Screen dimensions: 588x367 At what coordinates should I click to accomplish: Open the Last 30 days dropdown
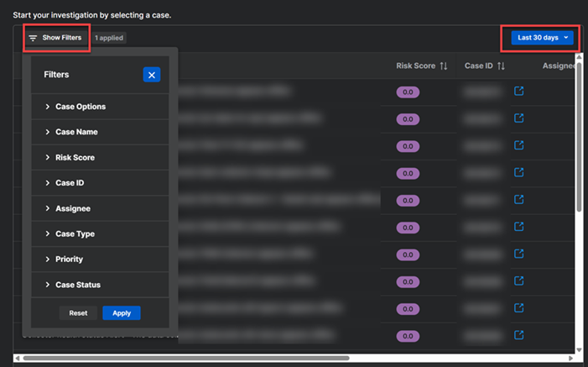click(542, 38)
